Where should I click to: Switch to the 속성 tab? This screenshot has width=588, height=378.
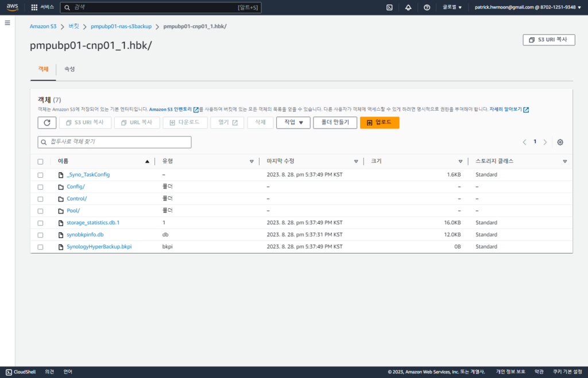tap(69, 69)
